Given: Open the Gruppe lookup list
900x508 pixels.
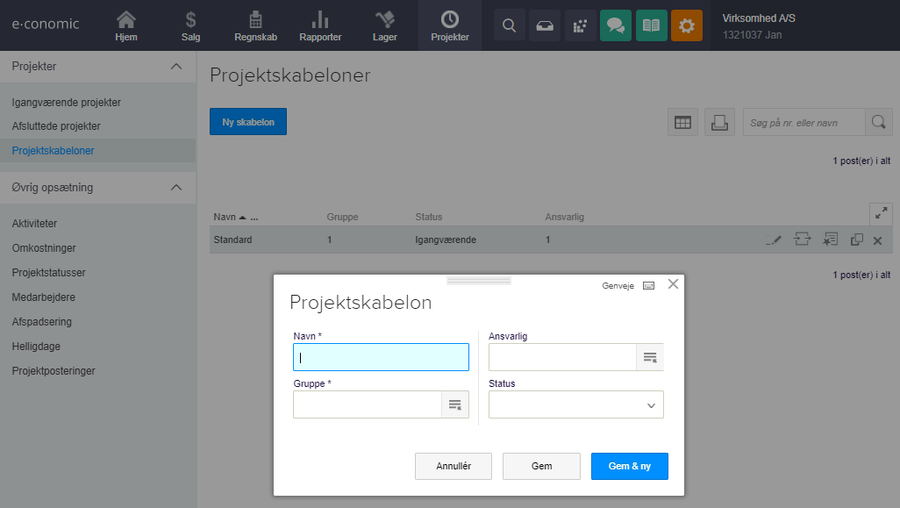Looking at the screenshot, I should pyautogui.click(x=455, y=404).
